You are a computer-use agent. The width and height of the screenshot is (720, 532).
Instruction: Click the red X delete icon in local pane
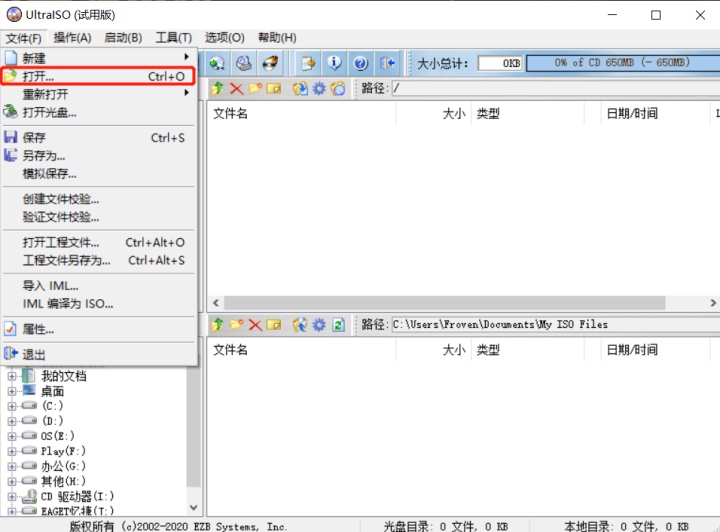click(255, 325)
